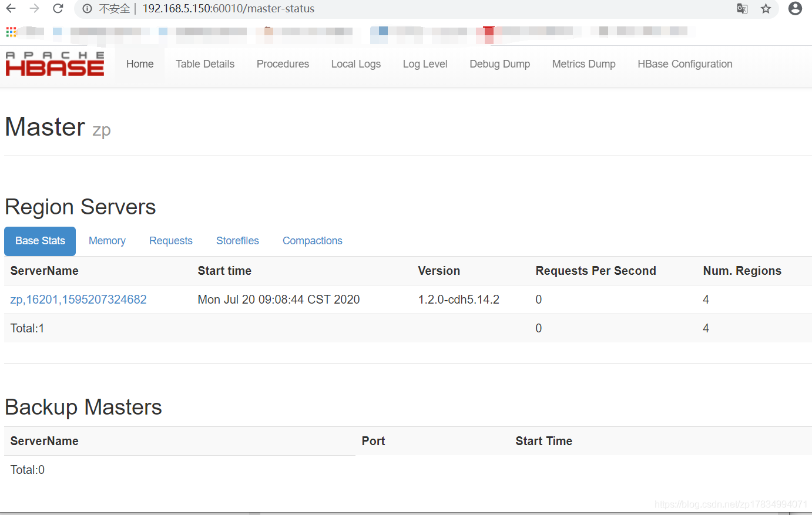812x515 pixels.
Task: Go to the Procedures page
Action: click(x=283, y=64)
